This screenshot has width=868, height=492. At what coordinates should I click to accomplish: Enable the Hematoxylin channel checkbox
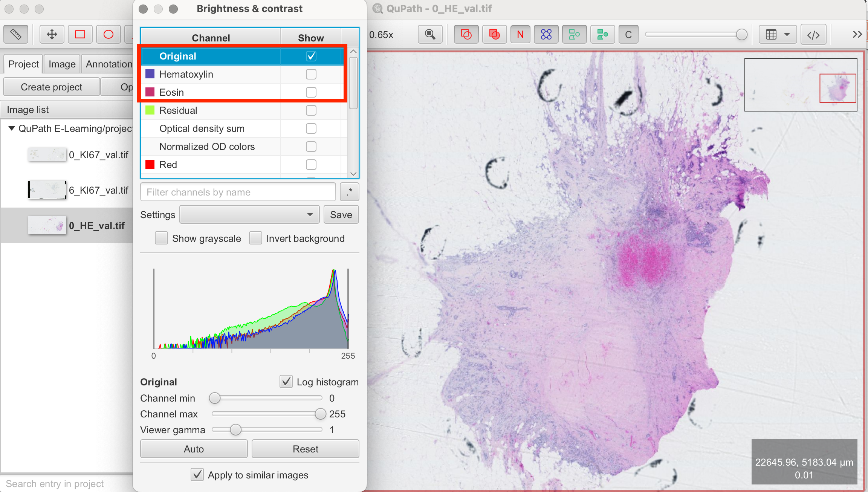[x=311, y=74]
